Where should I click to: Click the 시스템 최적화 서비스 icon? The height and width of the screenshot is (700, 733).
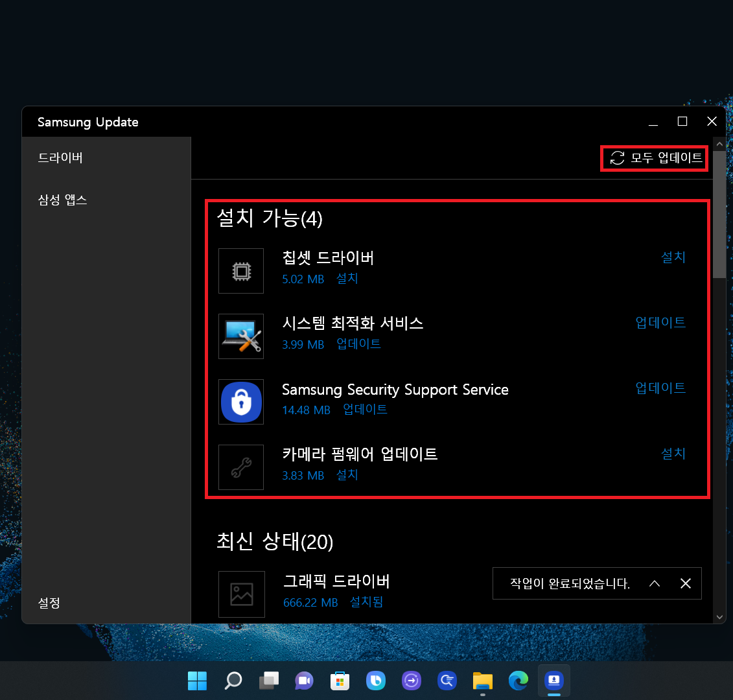(241, 336)
